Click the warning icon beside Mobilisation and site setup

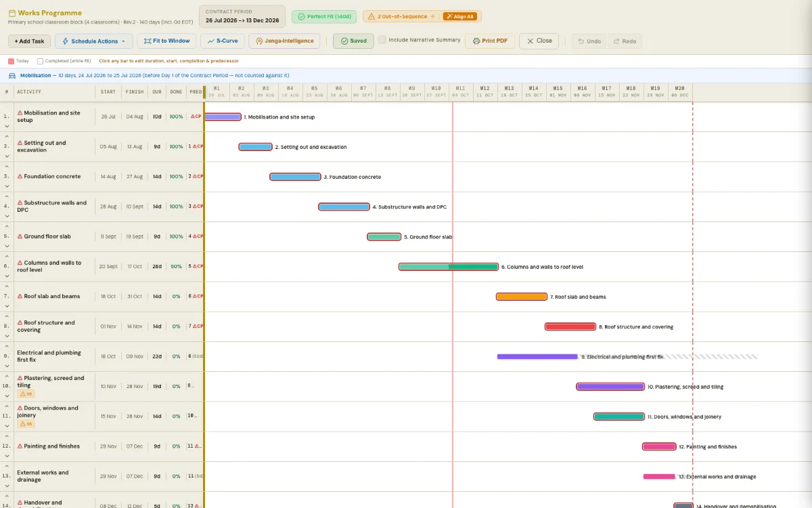click(20, 113)
